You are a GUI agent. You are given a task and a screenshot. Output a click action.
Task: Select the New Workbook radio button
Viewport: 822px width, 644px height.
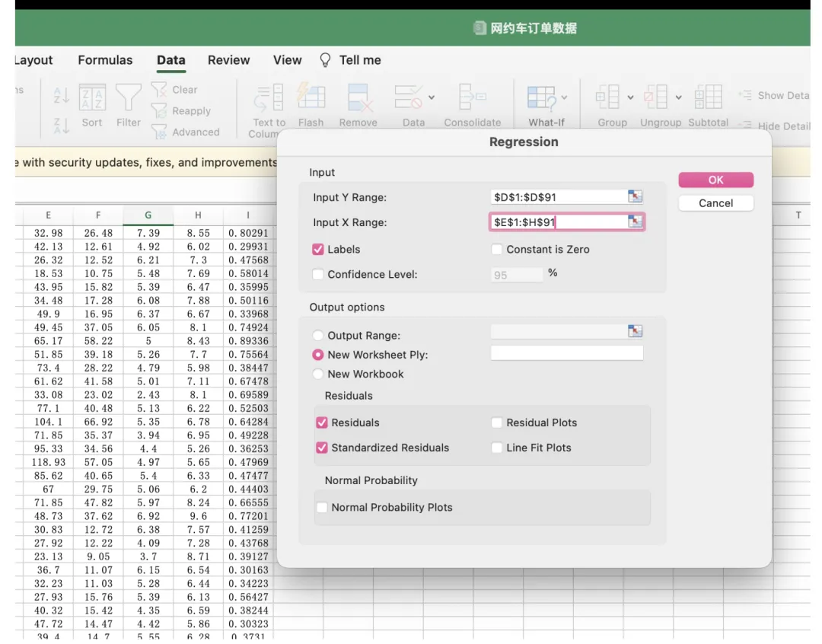pyautogui.click(x=317, y=374)
